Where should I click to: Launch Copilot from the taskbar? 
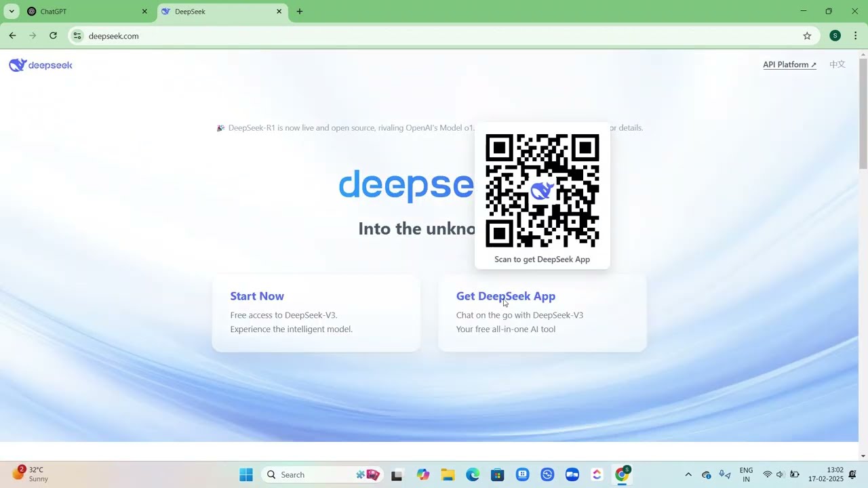tap(423, 474)
